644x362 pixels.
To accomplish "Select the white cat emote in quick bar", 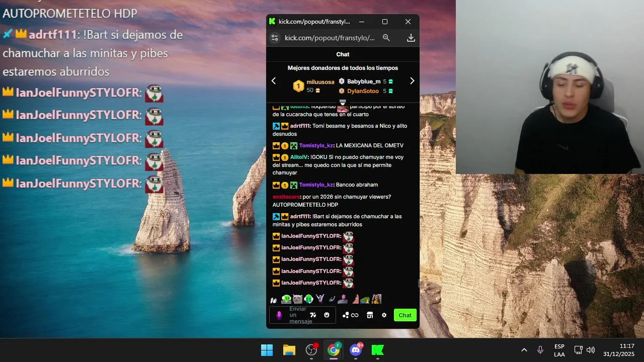I will 297,299.
